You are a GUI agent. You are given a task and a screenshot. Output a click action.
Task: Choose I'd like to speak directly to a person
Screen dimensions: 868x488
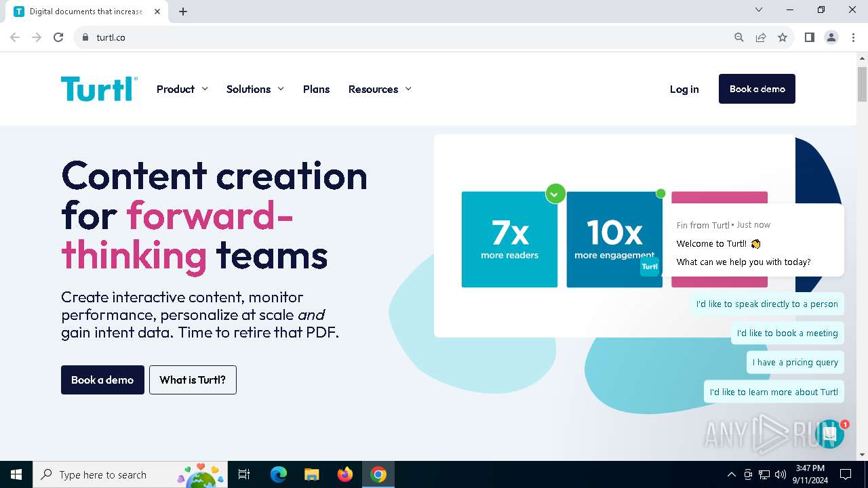click(x=767, y=304)
